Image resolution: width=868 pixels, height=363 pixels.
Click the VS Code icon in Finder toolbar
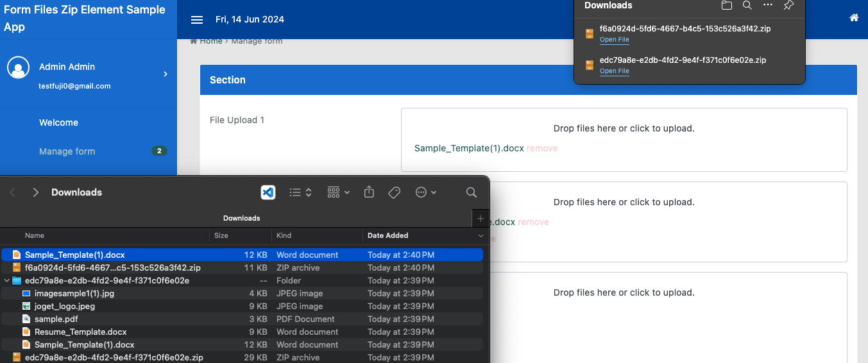(x=268, y=192)
